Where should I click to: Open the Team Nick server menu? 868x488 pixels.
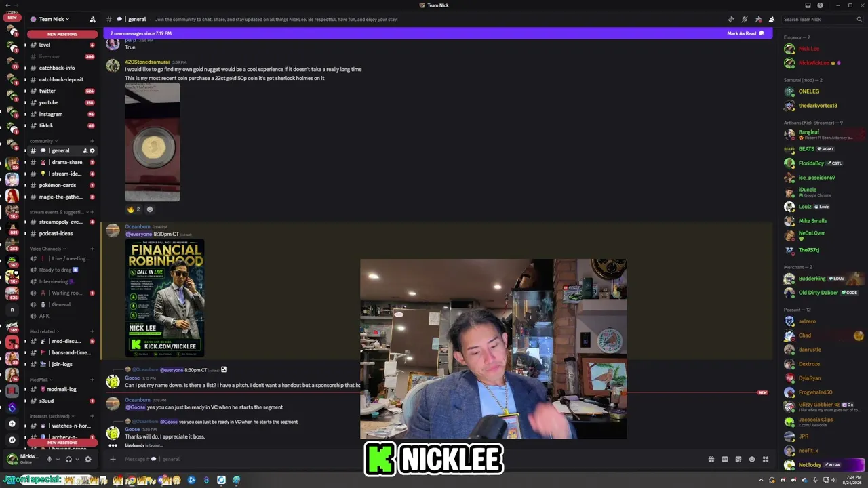coord(54,19)
